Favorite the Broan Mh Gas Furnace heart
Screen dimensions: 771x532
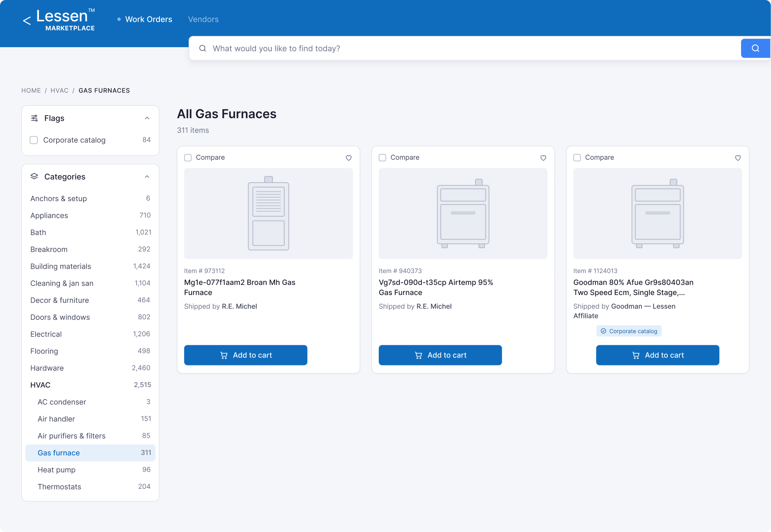click(348, 158)
